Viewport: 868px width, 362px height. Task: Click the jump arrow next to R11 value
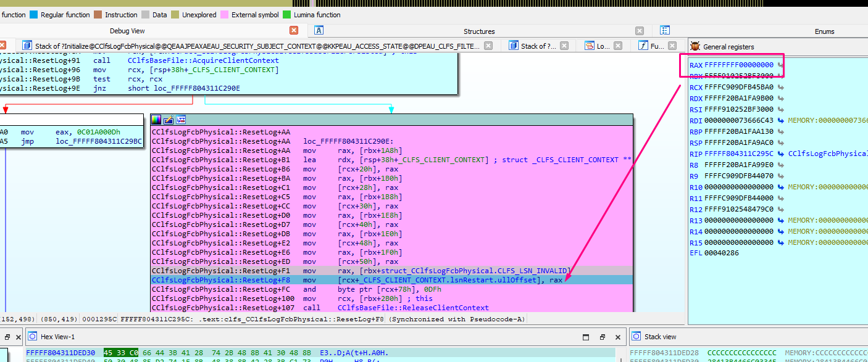click(780, 198)
